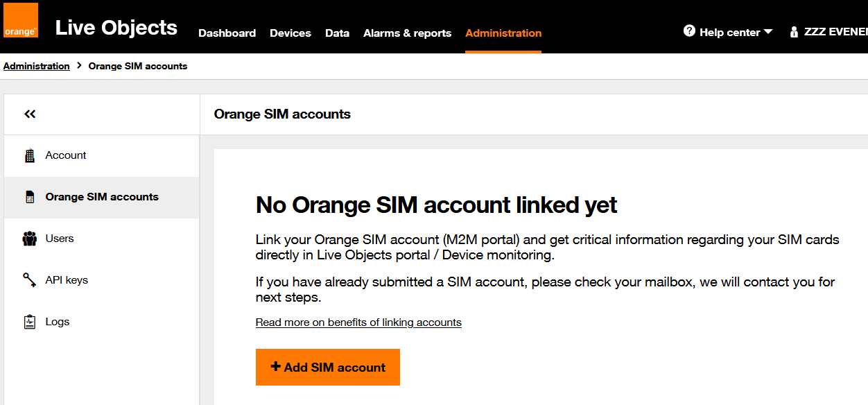Open the Devices menu item
This screenshot has height=405, width=868.
coord(290,33)
